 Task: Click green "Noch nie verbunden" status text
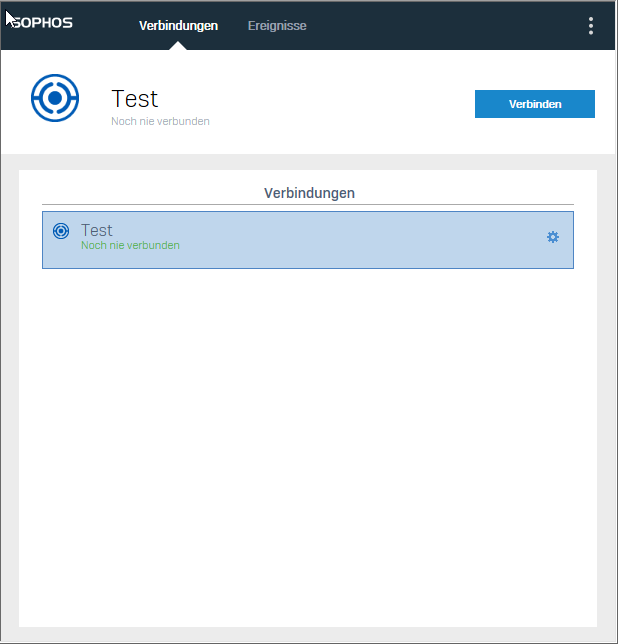pos(130,245)
